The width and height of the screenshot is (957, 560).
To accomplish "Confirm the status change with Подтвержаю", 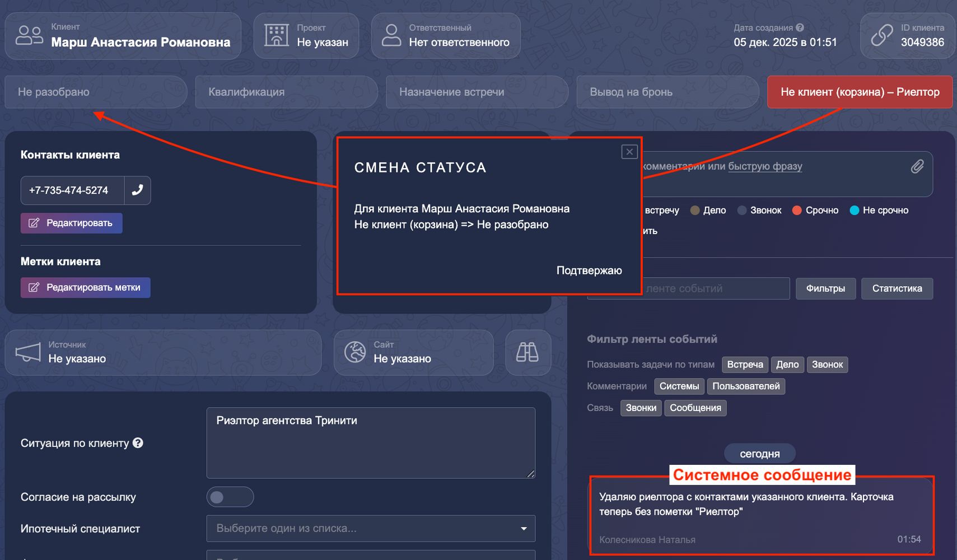I will tap(589, 270).
